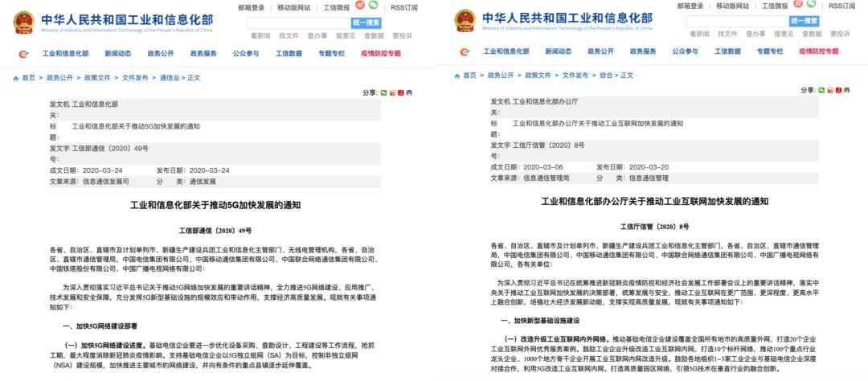Image resolution: width=868 pixels, height=381 pixels.
Task: Click home icon in 5G page breadcrumb
Action: tap(15, 79)
